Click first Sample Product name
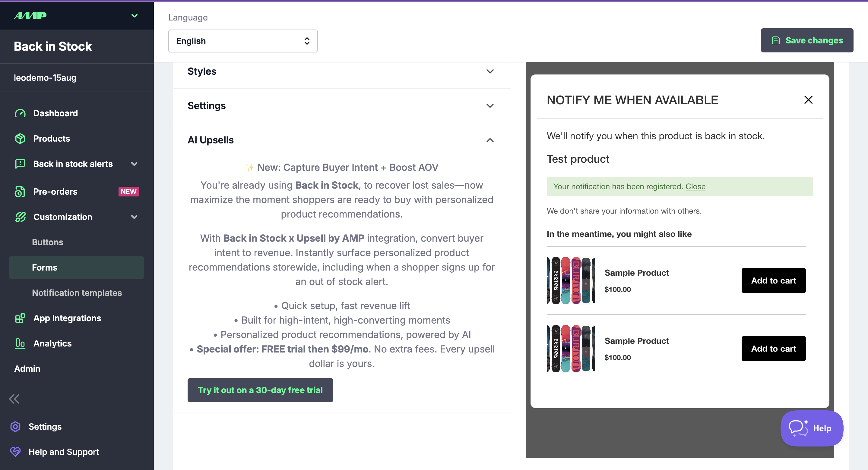Screen dimensions: 868x470 pyautogui.click(x=636, y=273)
